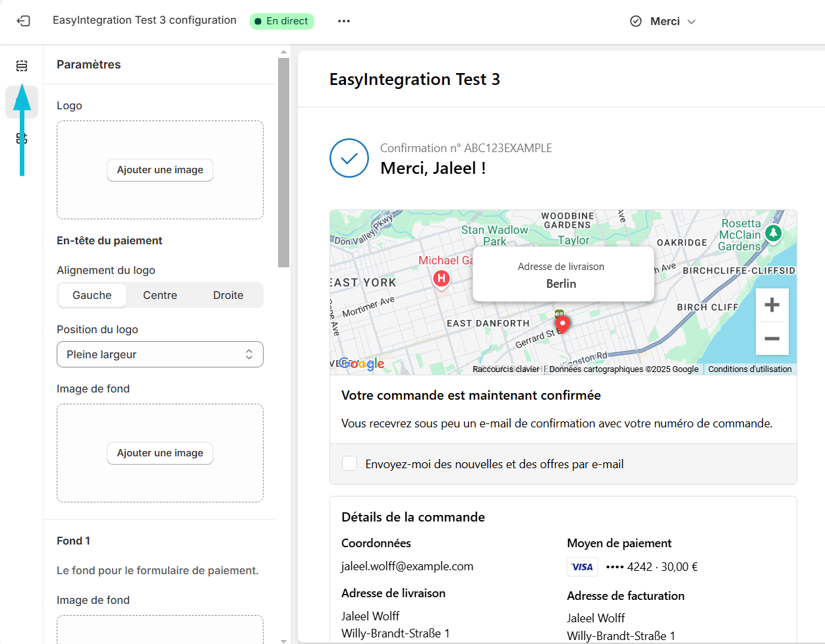The height and width of the screenshot is (644, 825).
Task: Open the Position du logo dropdown
Action: (160, 354)
